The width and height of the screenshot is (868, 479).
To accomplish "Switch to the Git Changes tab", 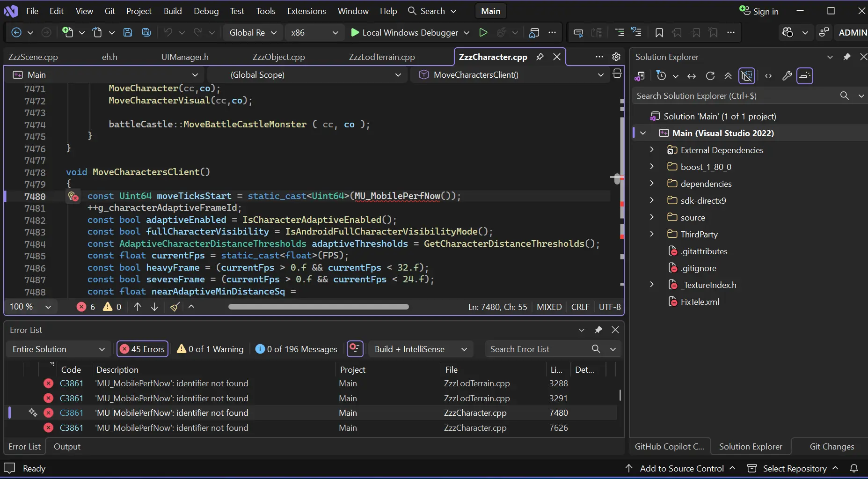I will click(x=832, y=446).
